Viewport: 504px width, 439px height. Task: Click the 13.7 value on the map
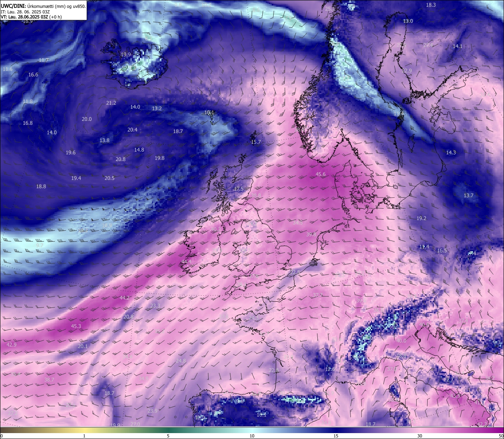tap(468, 196)
